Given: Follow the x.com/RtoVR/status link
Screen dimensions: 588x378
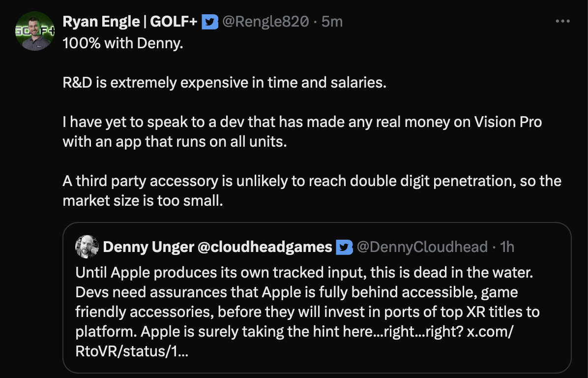Looking at the screenshot, I should [489, 332].
